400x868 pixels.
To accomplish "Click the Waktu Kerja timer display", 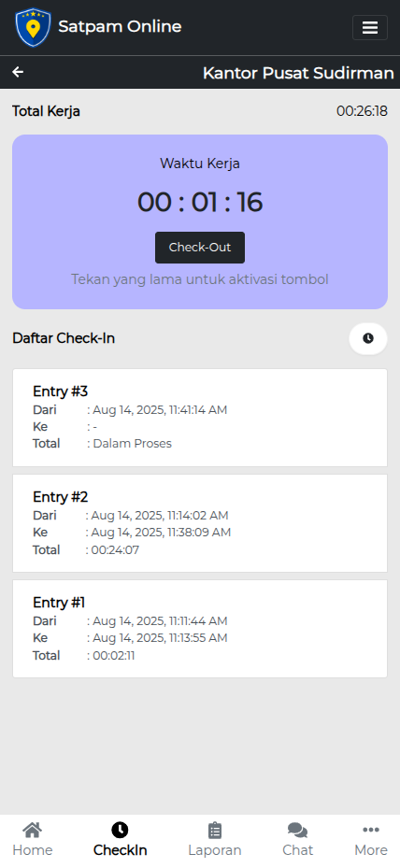I will (x=200, y=202).
